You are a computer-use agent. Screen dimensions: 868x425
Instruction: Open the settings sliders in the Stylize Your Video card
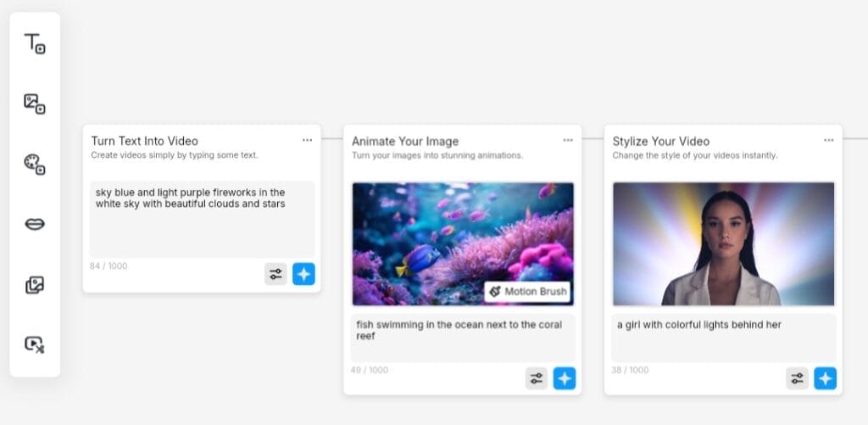pyautogui.click(x=797, y=378)
